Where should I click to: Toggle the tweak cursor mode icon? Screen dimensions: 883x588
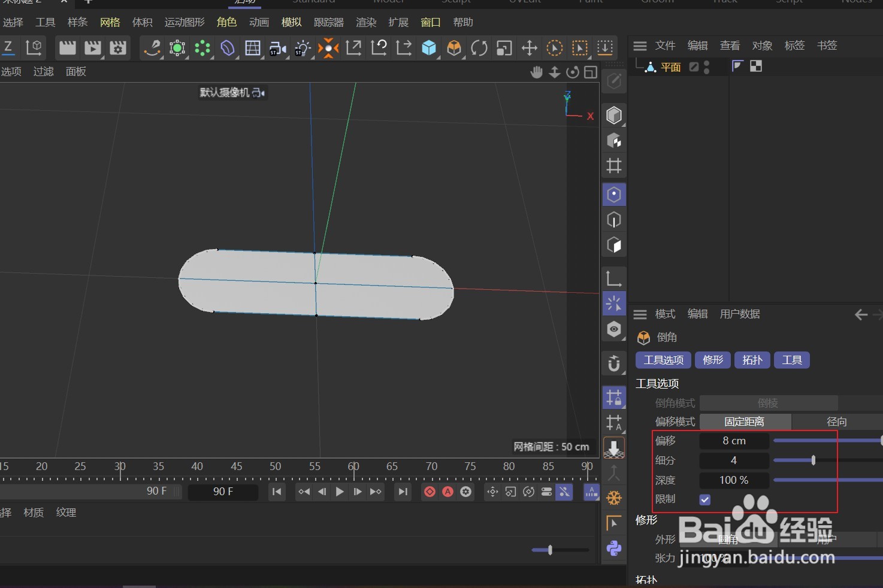pyautogui.click(x=614, y=304)
